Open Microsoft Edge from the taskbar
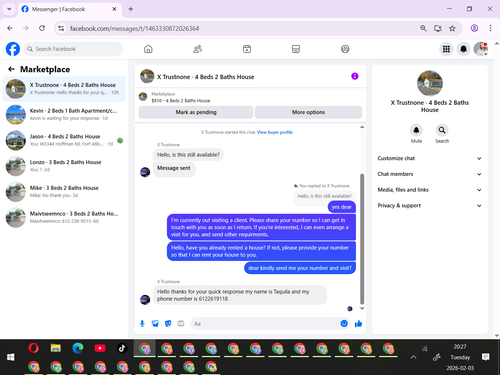Image resolution: width=500 pixels, height=375 pixels. [x=78, y=348]
